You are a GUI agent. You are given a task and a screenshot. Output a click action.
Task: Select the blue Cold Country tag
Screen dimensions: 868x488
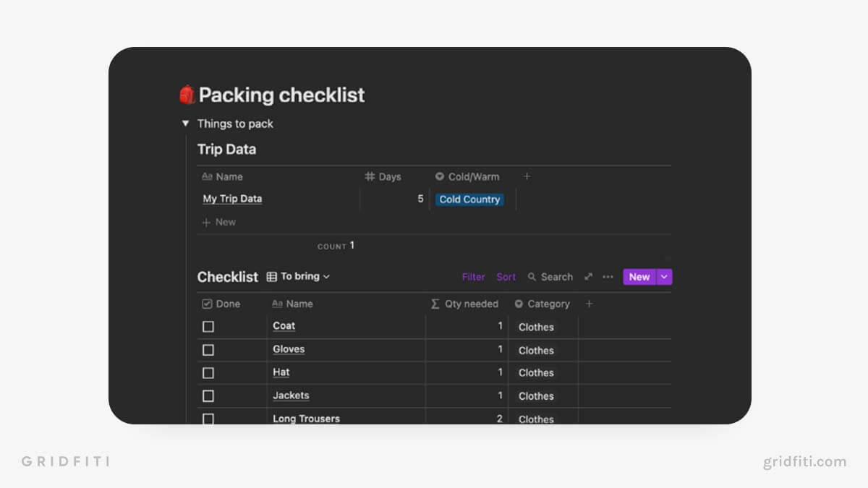coord(469,200)
